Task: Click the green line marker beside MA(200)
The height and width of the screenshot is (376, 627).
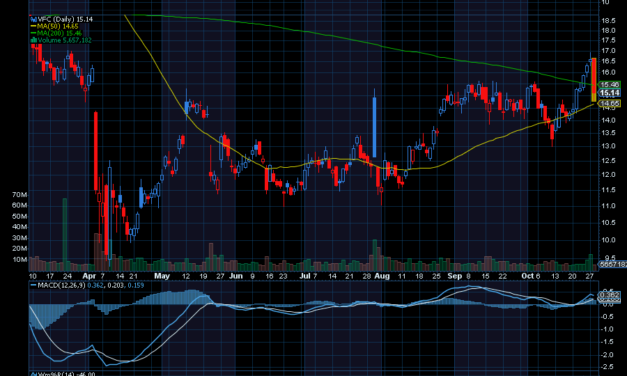Action: [x=34, y=33]
